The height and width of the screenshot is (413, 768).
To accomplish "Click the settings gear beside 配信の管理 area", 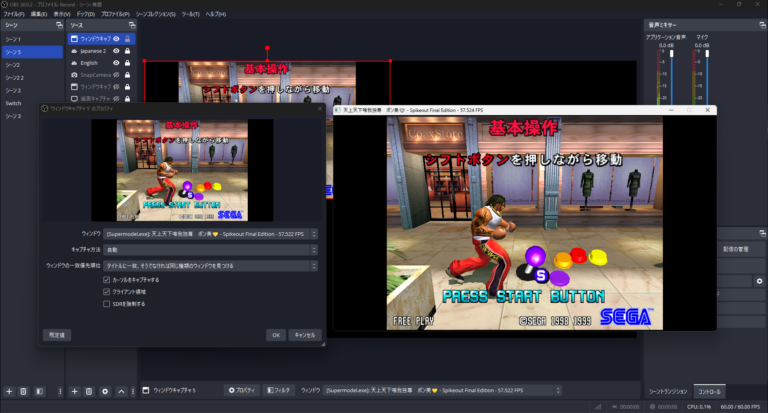I will coord(759,281).
